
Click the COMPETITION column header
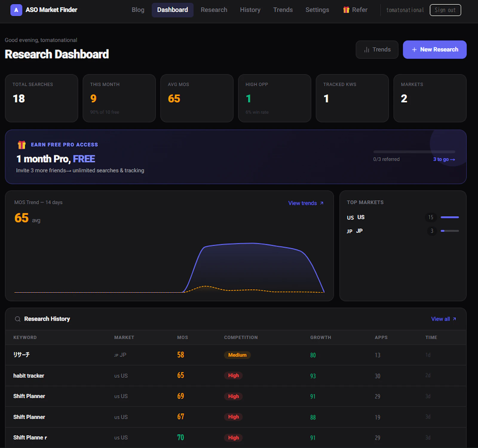241,337
